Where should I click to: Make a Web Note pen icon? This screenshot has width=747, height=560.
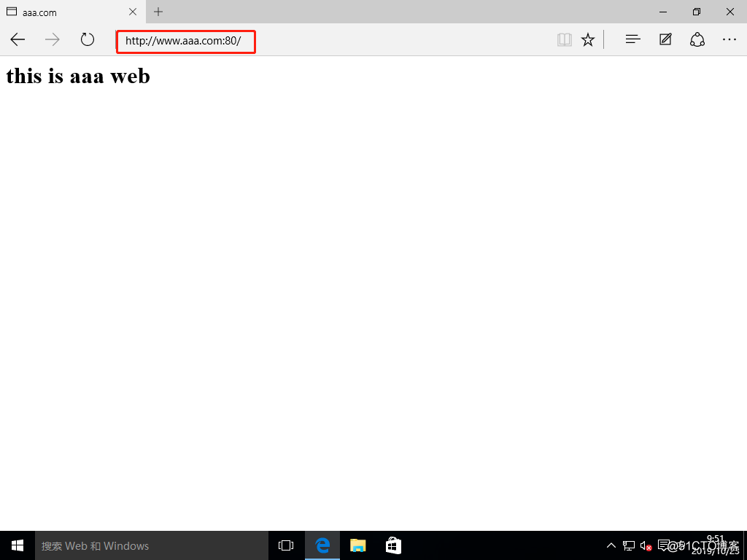pos(665,39)
